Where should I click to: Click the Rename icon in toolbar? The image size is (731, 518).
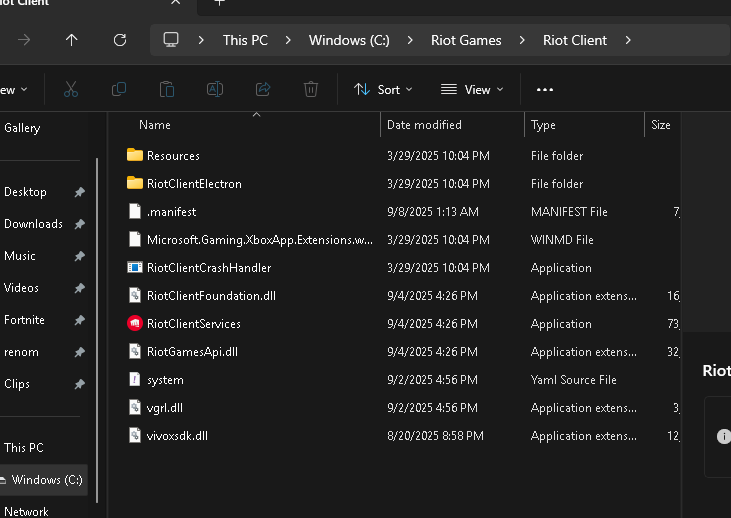tap(215, 89)
